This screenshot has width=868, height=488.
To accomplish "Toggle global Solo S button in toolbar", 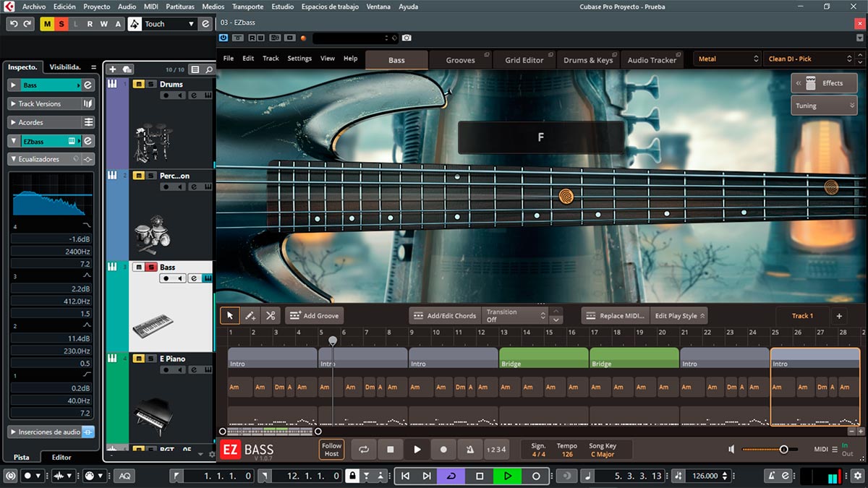I will [x=61, y=24].
